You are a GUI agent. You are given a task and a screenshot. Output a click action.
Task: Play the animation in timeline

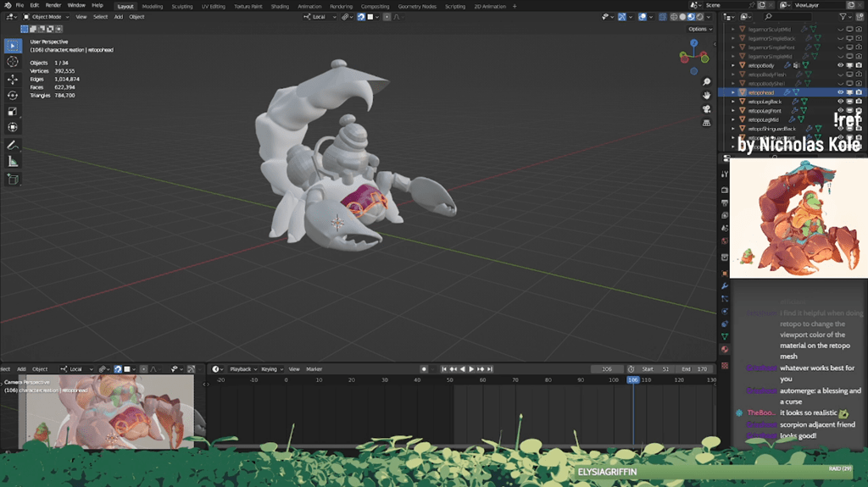(471, 369)
